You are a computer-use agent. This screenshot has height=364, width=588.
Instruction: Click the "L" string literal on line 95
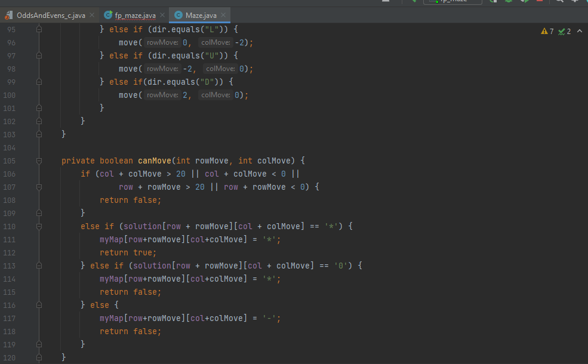(x=212, y=29)
